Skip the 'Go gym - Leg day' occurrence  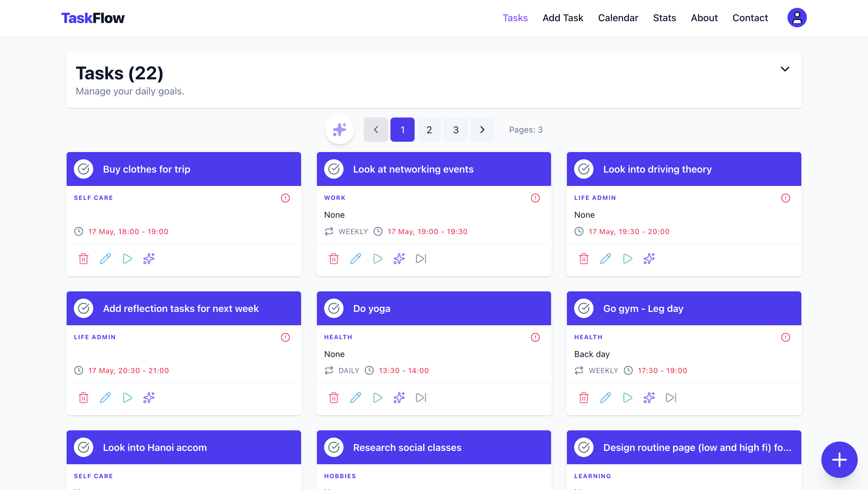[671, 398]
